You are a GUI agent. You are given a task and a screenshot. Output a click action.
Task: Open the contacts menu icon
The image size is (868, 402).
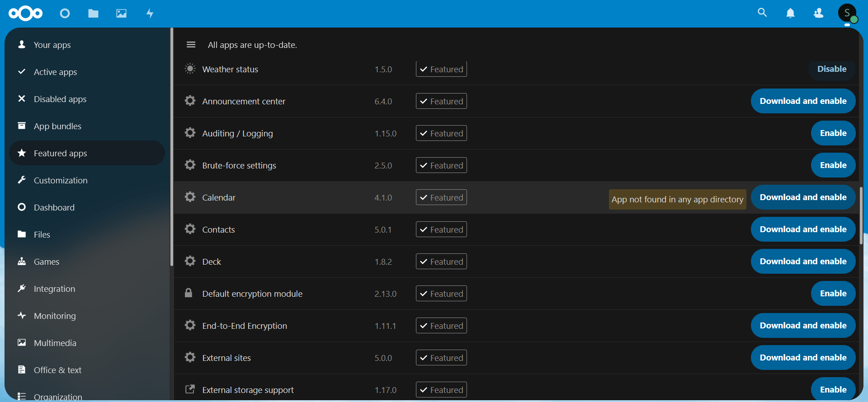tap(818, 13)
